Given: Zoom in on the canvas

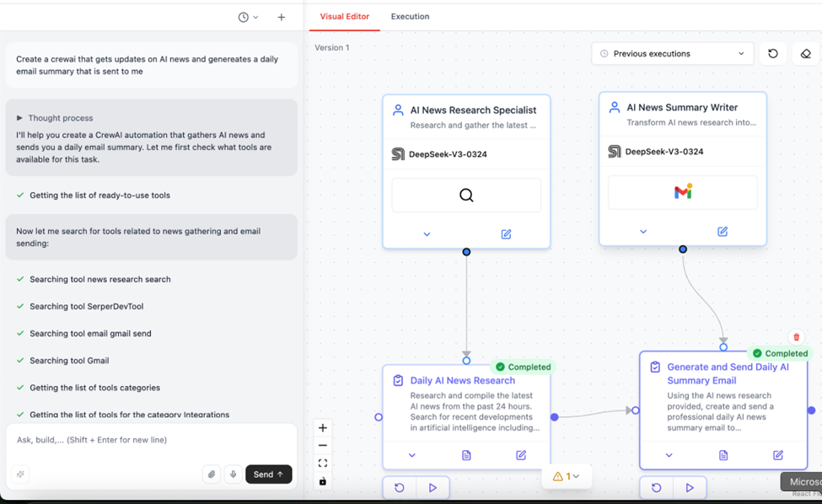Looking at the screenshot, I should (323, 428).
